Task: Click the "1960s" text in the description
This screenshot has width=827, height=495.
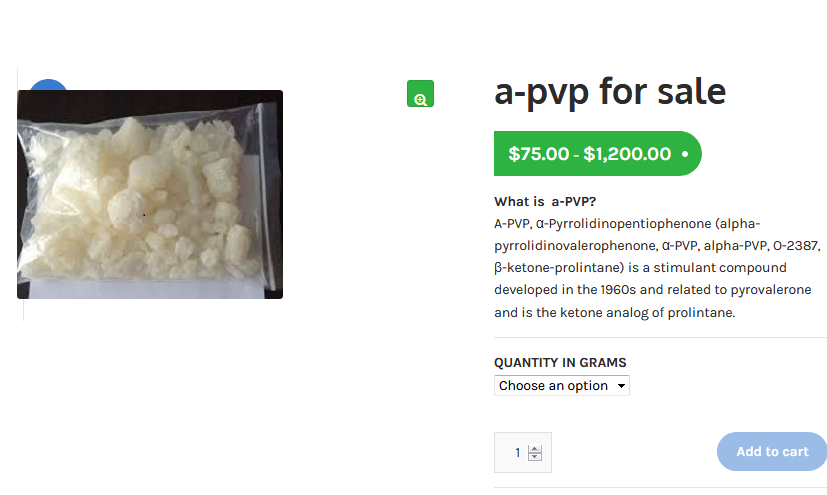Action: [x=618, y=290]
